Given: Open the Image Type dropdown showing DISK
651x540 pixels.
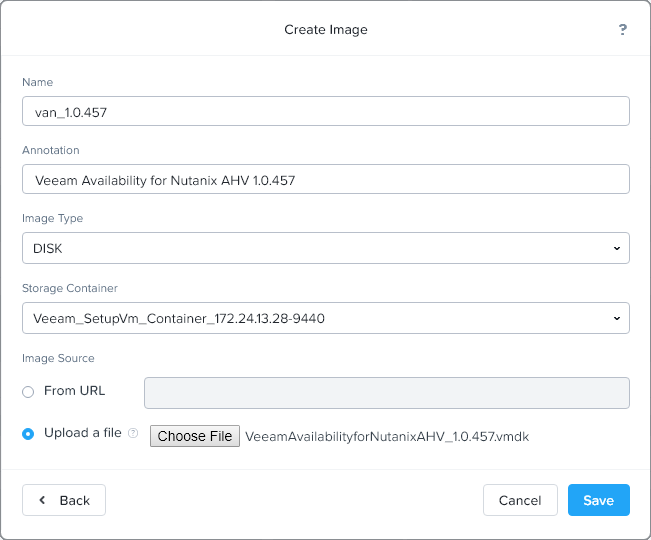Looking at the screenshot, I should coord(326,248).
